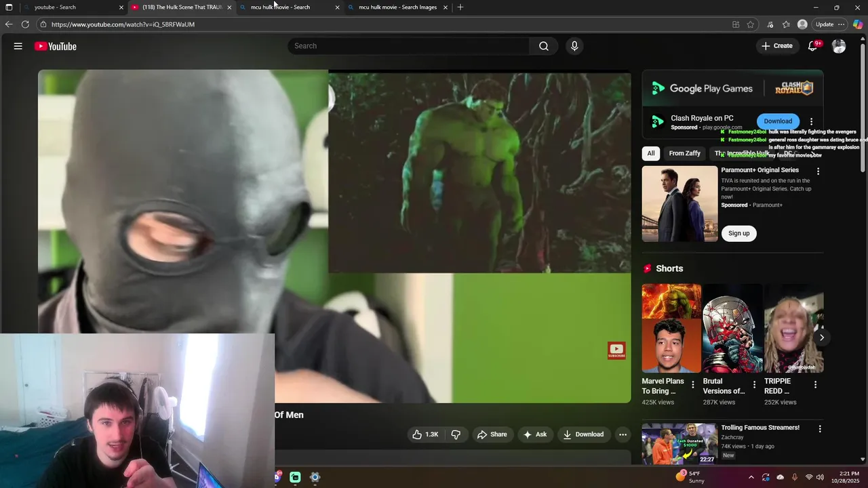Open options for Trolling Famous Streamers video
This screenshot has width=868, height=488.
(820, 429)
